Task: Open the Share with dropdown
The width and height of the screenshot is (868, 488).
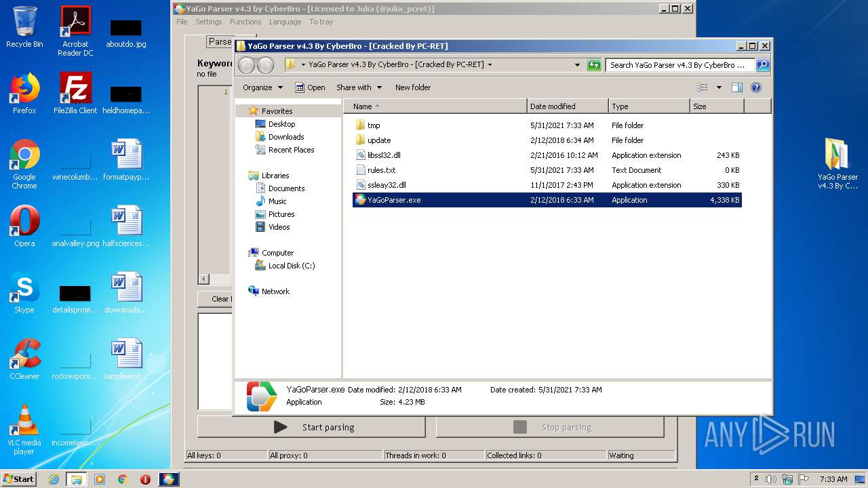Action: 359,87
